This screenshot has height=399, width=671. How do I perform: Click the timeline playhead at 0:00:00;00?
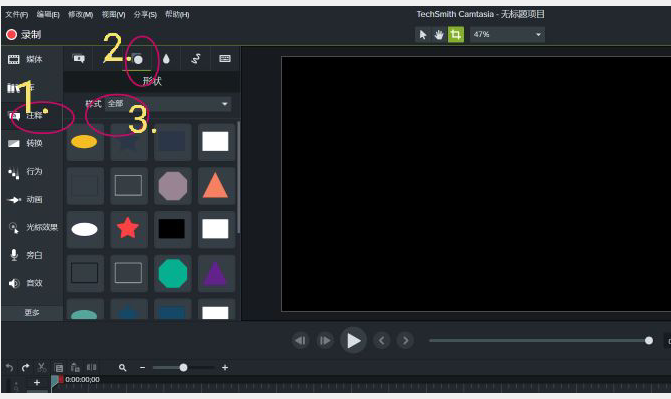[56, 381]
